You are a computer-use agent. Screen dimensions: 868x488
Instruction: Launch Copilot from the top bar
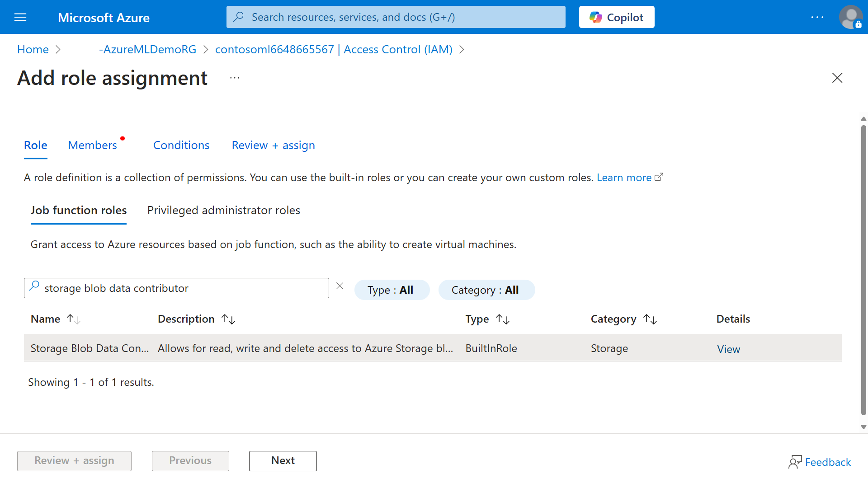pyautogui.click(x=616, y=17)
